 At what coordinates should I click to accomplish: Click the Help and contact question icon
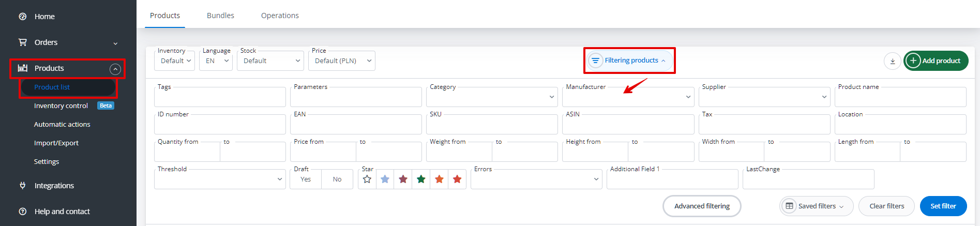click(22, 211)
